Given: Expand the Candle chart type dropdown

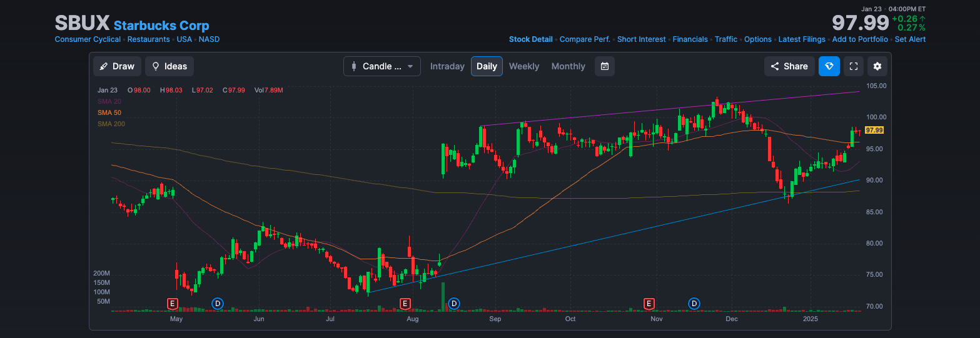Looking at the screenshot, I should coord(382,66).
